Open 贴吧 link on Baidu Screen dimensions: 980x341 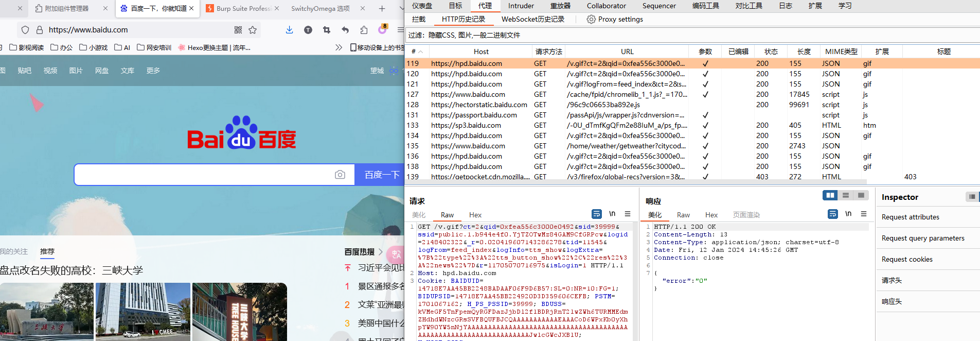[x=25, y=71]
